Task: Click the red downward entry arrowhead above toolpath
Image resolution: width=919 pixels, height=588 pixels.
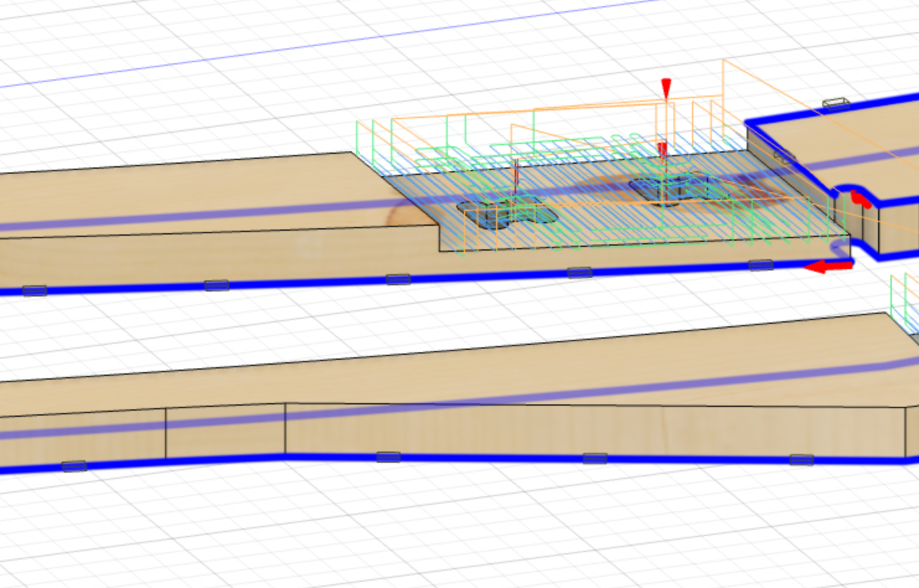Action: coord(666,88)
